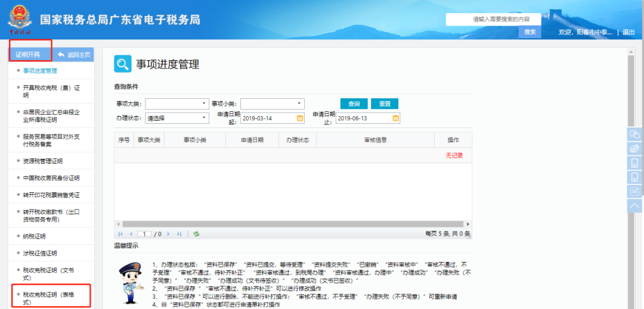Click the tax bureau emblem logo
Screen dimensions: 644x309
20,19
